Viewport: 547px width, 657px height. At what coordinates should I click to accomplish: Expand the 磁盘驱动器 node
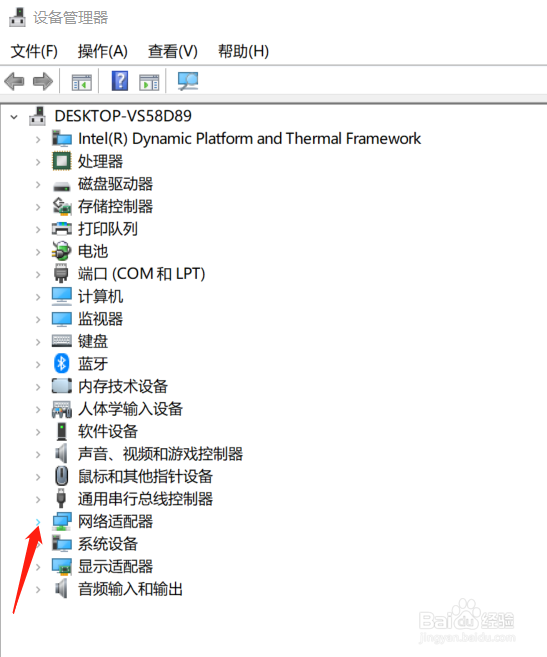pos(38,185)
